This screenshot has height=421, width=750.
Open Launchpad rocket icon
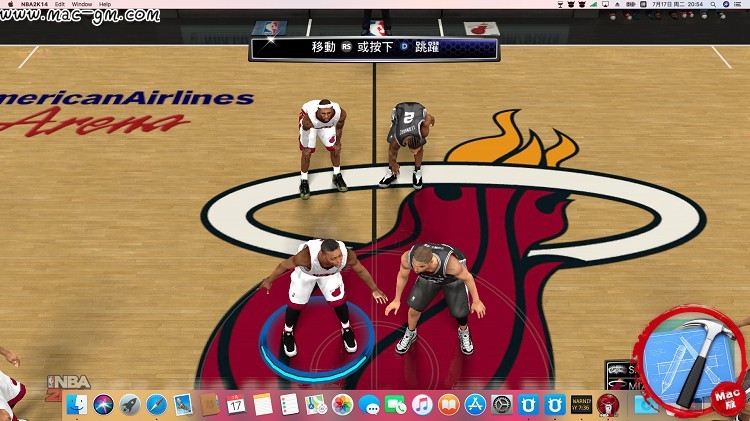point(130,405)
